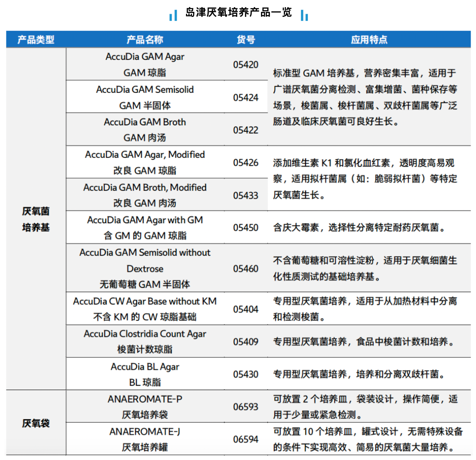Click item number 05409

(x=246, y=342)
